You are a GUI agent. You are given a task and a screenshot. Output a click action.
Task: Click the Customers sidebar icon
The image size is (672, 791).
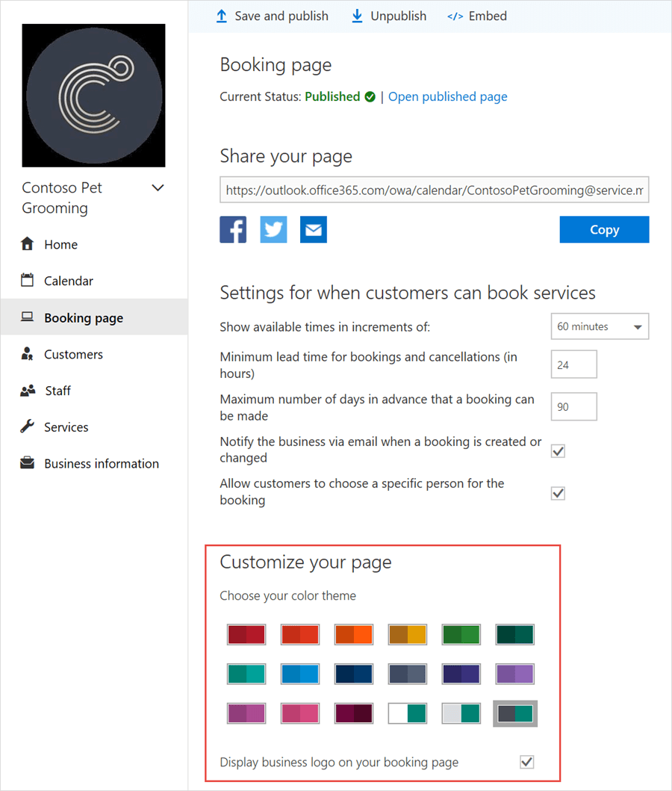coord(26,354)
